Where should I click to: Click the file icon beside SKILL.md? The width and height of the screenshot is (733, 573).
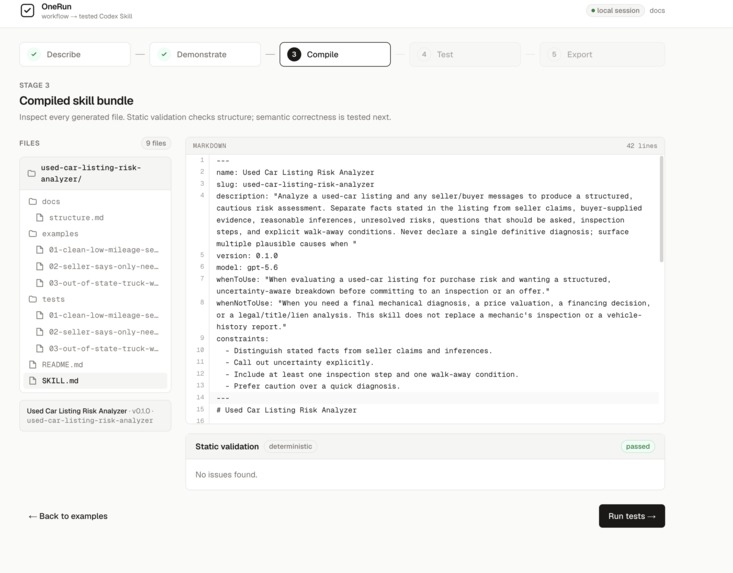pos(33,381)
